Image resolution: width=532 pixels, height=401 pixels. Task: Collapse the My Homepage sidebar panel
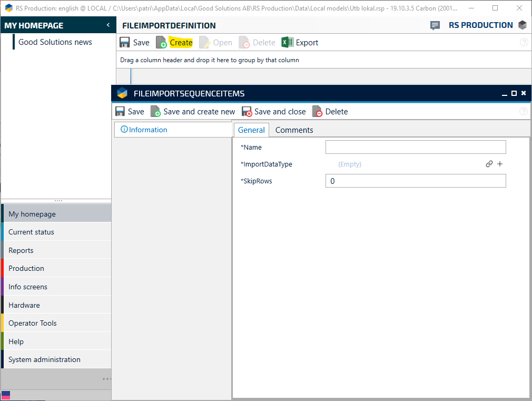point(108,25)
